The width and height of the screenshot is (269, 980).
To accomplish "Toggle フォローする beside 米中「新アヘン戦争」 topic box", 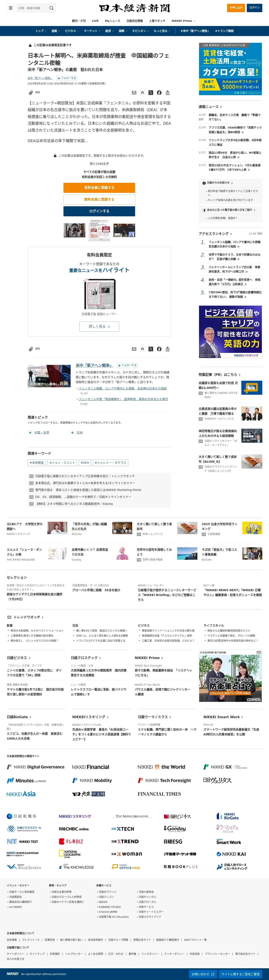I will tap(127, 365).
